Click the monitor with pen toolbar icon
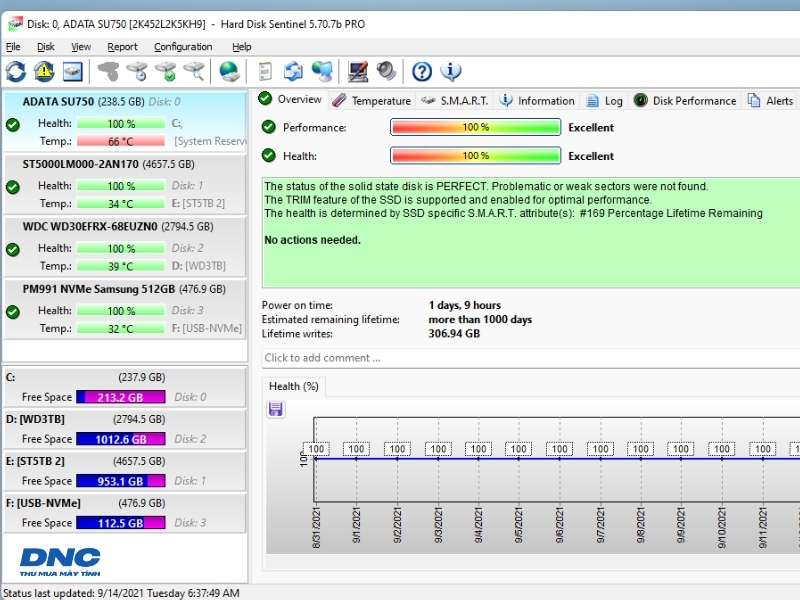This screenshot has height=600, width=800. [x=358, y=71]
